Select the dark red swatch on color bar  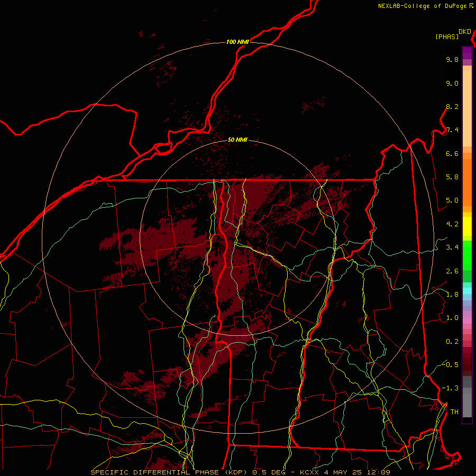click(467, 361)
